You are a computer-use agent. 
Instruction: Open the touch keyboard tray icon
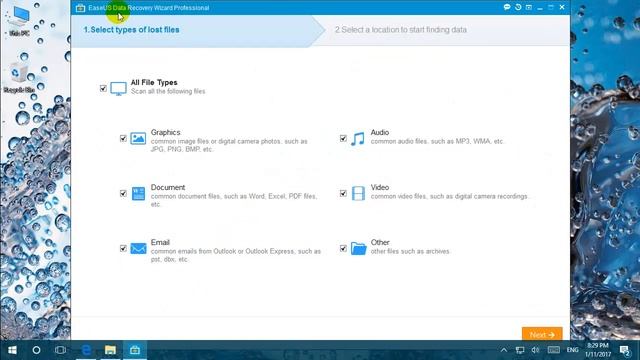553,350
